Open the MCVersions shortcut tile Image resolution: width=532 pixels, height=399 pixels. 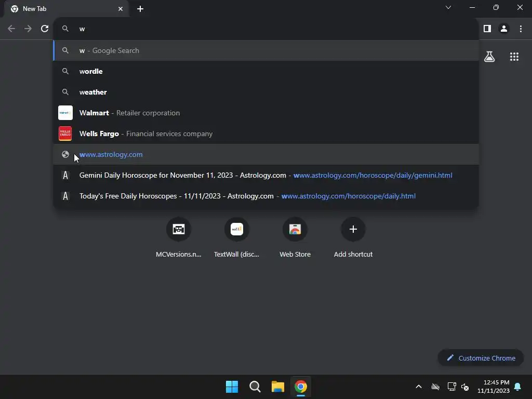pos(179,237)
